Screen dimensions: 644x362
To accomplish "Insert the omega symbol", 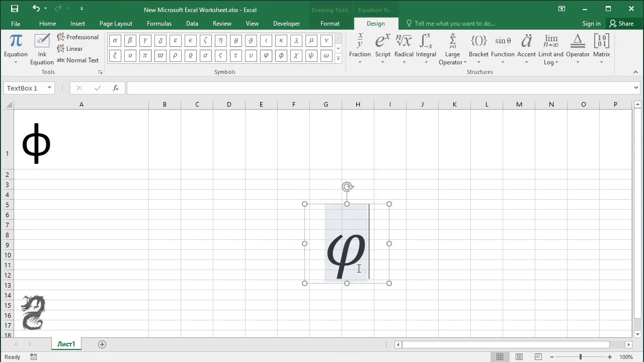I will 326,56.
